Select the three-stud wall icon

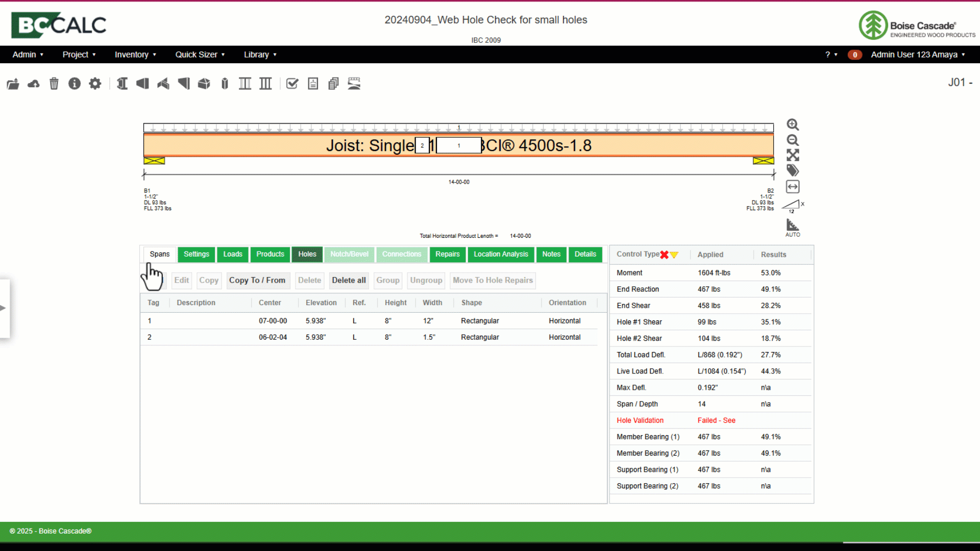(x=265, y=84)
